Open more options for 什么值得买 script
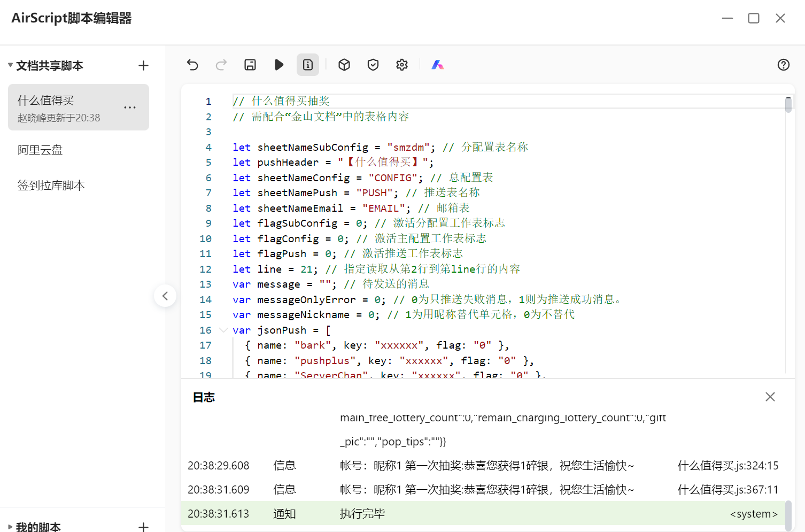Viewport: 805px width, 532px height. (130, 107)
